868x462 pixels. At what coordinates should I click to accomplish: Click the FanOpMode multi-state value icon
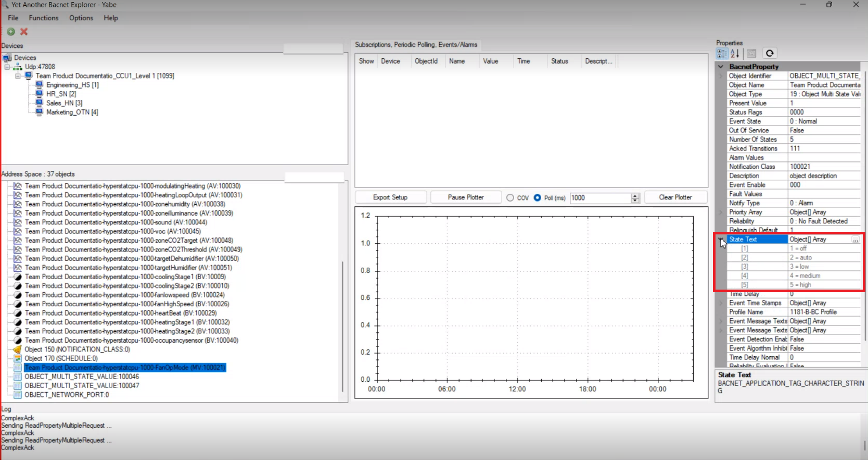(x=18, y=368)
